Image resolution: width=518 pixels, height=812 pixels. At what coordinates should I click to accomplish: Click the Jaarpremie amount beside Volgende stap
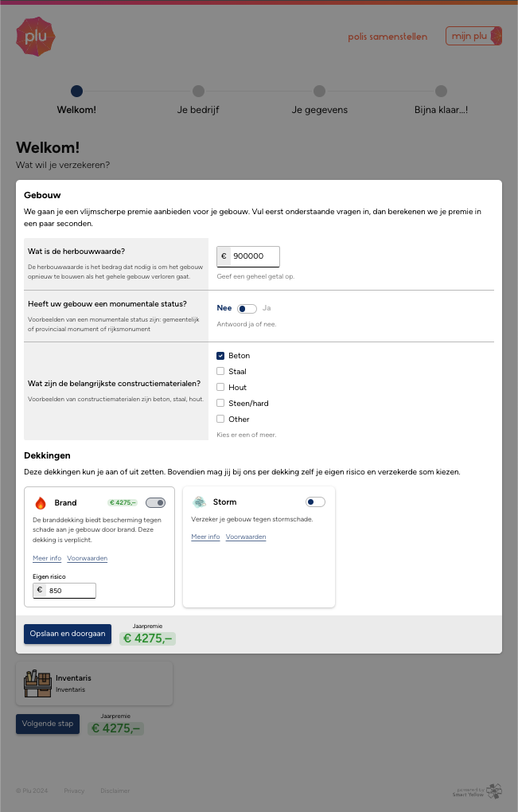(x=115, y=728)
